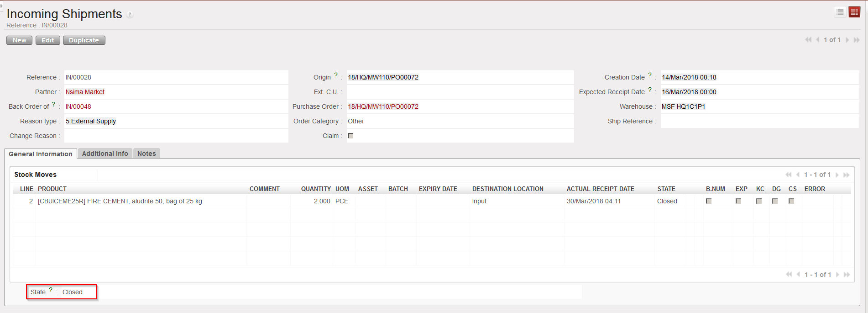Image resolution: width=868 pixels, height=313 pixels.
Task: Click the Duplicate button
Action: pos(84,40)
